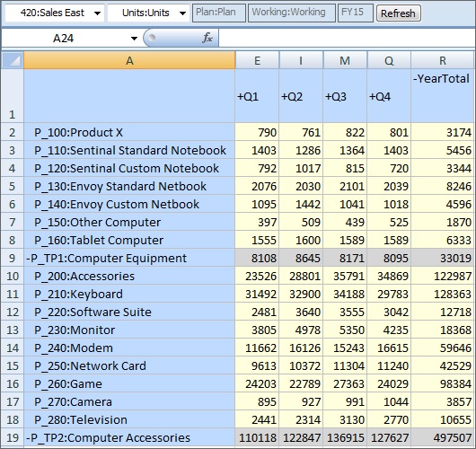Image resolution: width=476 pixels, height=449 pixels.
Task: Click the Plan:Plan dimension box
Action: [218, 13]
